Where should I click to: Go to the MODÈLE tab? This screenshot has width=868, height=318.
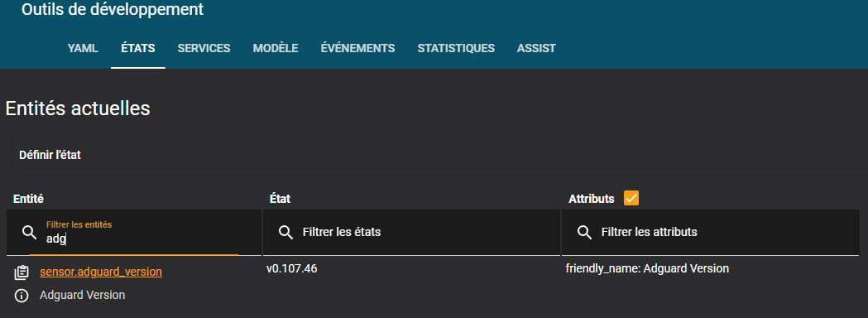[276, 48]
